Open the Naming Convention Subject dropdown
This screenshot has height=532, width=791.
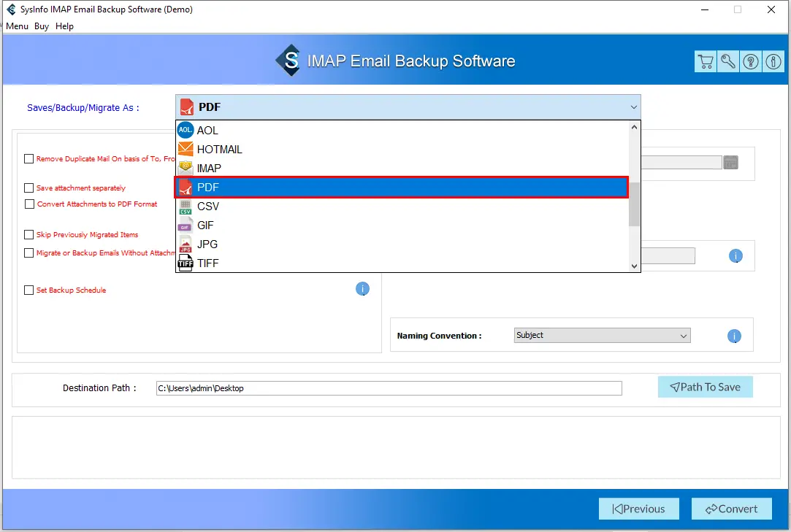602,336
